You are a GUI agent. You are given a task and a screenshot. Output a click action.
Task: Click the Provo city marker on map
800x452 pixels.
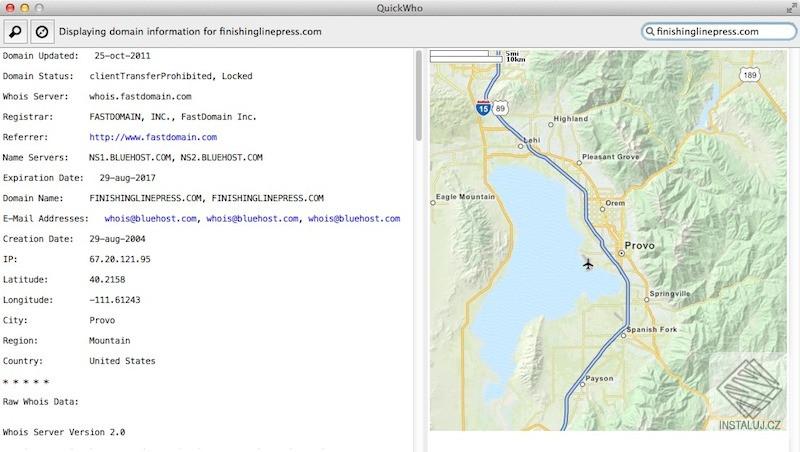pyautogui.click(x=621, y=254)
